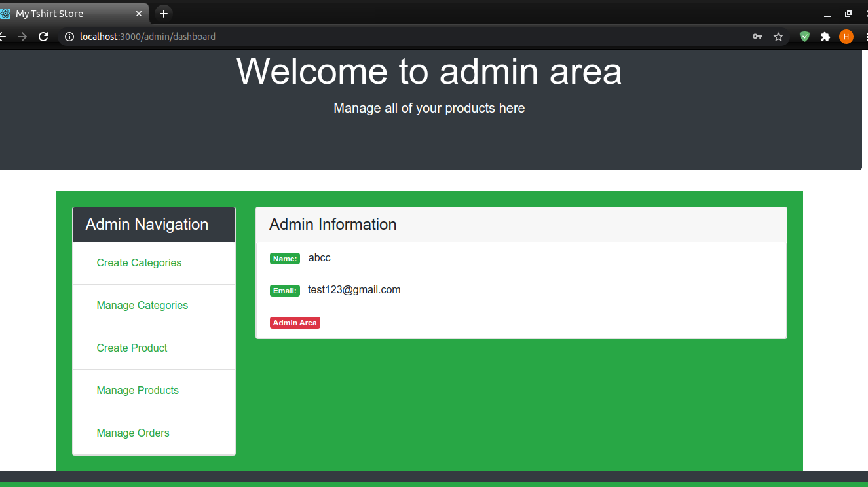This screenshot has width=868, height=487.
Task: Click the Email: green badge
Action: point(285,291)
